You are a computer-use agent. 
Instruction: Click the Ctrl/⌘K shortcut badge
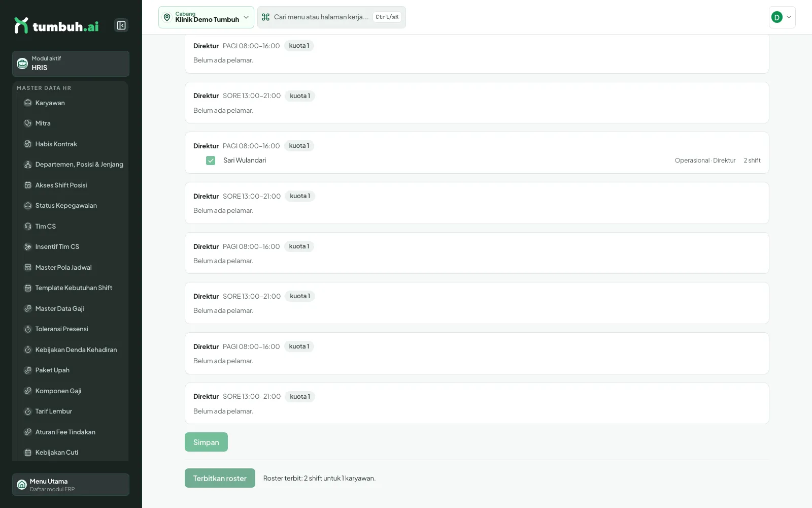tap(387, 17)
